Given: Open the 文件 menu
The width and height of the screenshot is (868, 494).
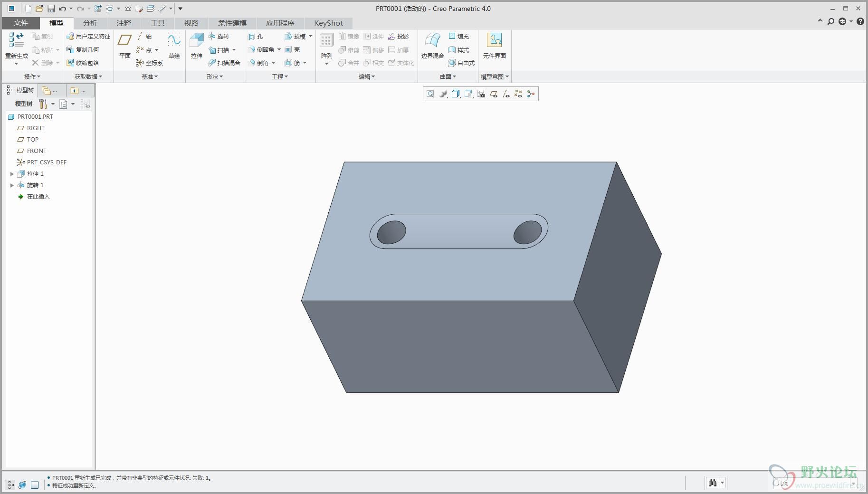Looking at the screenshot, I should pyautogui.click(x=21, y=23).
